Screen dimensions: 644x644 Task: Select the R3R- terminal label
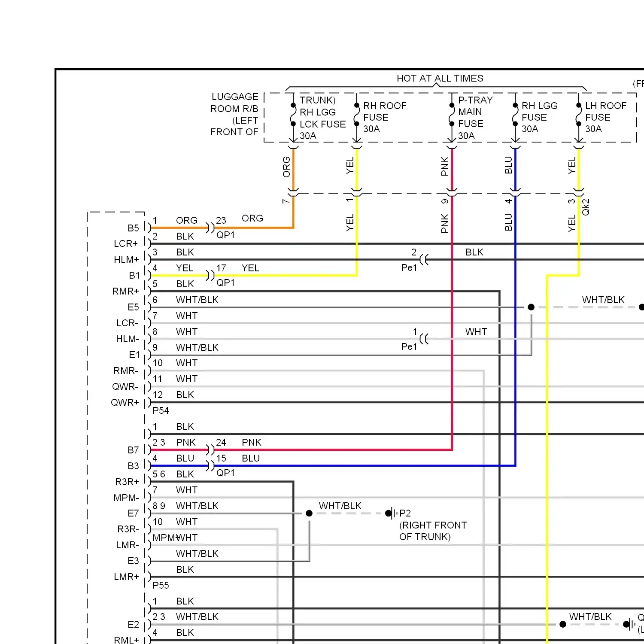pyautogui.click(x=128, y=529)
